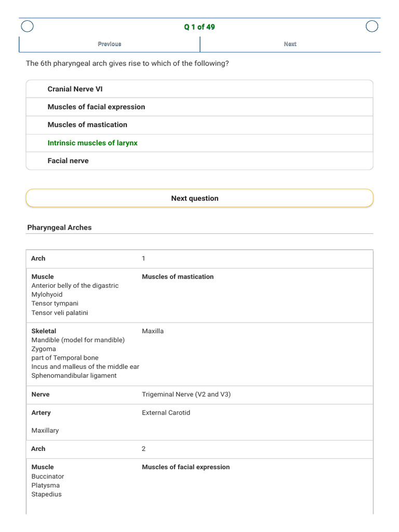Go to the Next tab in header
Screen dimensions: 399x532
coord(290,44)
